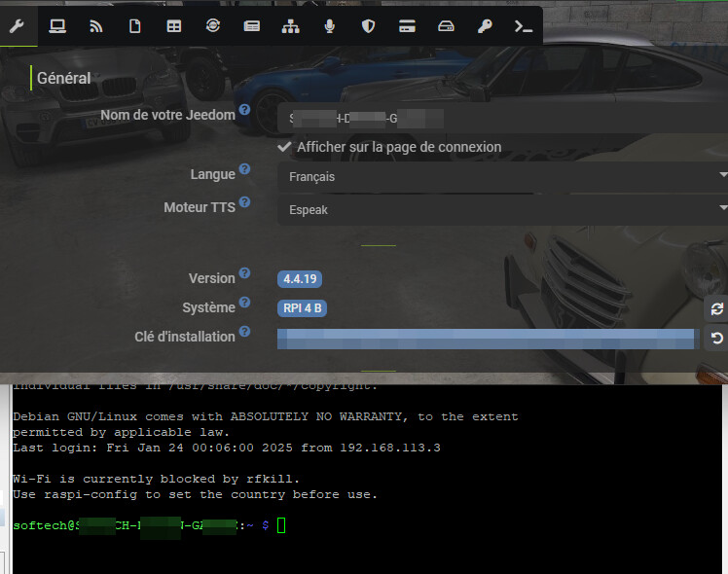Viewport: 728px width, 574px height.
Task: Open the file document logs tab
Action: pyautogui.click(x=135, y=26)
